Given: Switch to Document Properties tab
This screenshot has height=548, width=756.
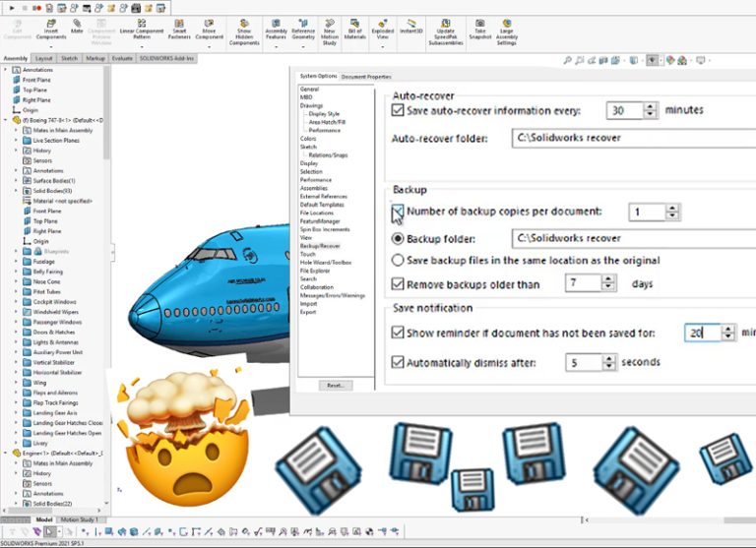Looking at the screenshot, I should coord(366,77).
